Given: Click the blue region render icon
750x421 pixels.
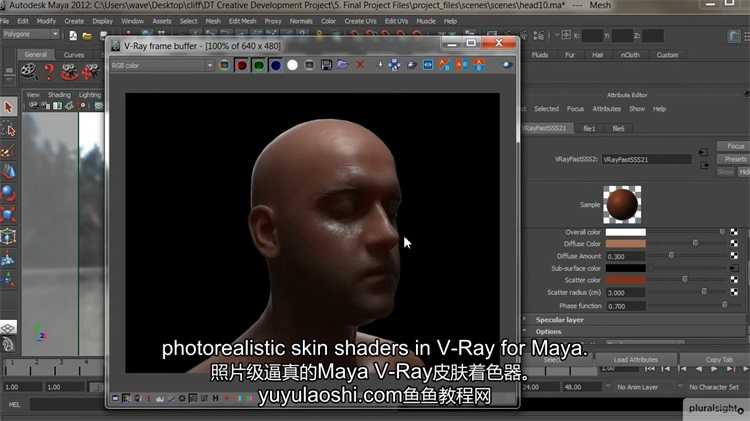Looking at the screenshot, I should [428, 65].
